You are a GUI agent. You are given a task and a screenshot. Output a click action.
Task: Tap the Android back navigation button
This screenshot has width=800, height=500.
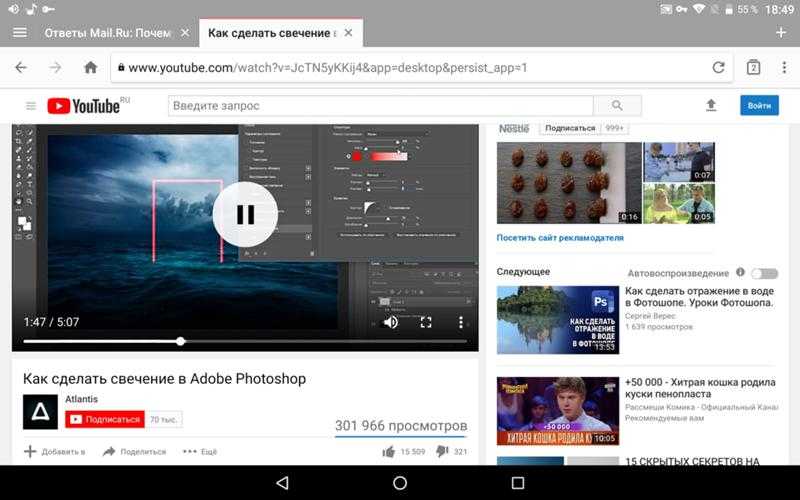[282, 483]
